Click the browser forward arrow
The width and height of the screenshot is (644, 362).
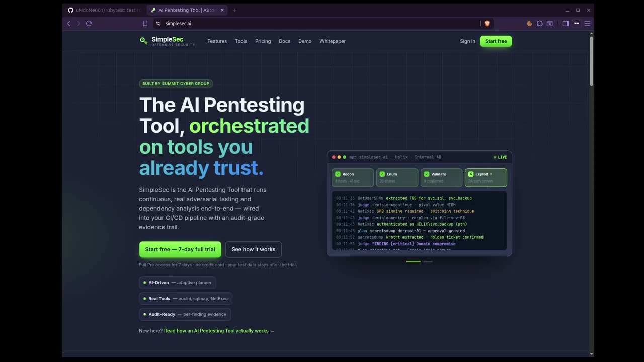[78, 23]
